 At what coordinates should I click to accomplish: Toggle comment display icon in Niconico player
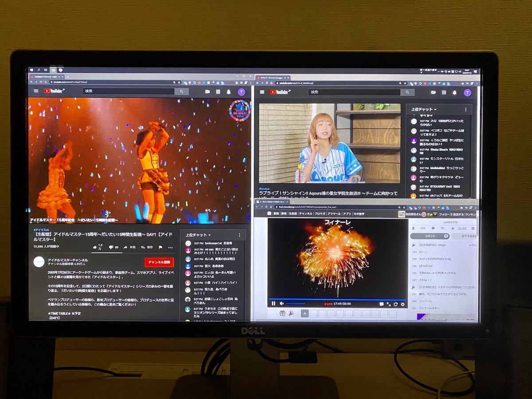[x=381, y=304]
